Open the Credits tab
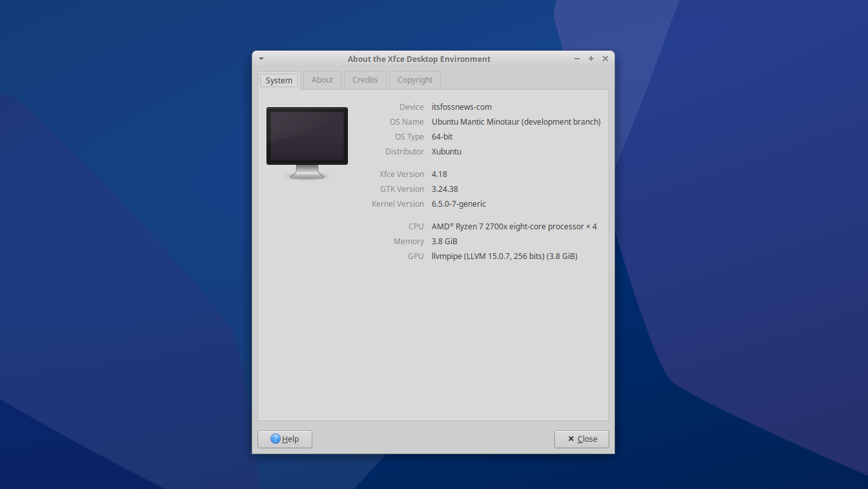This screenshot has height=489, width=868. pyautogui.click(x=365, y=79)
